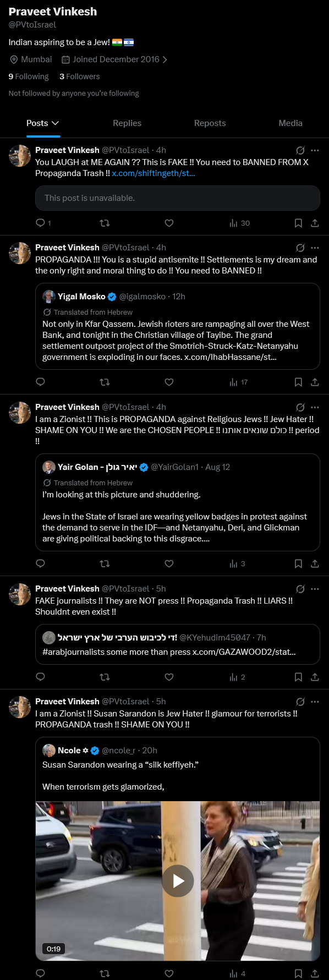Repost the Yigal Mosko quote post

[105, 382]
